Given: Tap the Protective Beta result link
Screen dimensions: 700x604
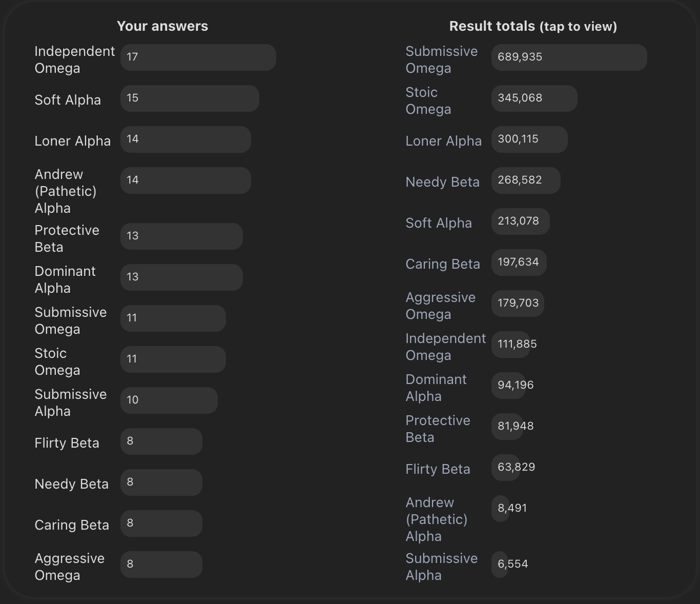Looking at the screenshot, I should pos(438,429).
